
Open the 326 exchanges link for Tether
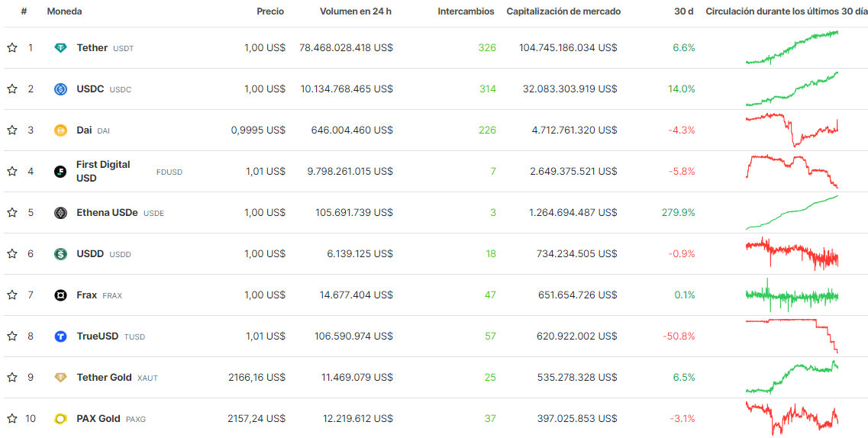click(x=486, y=48)
